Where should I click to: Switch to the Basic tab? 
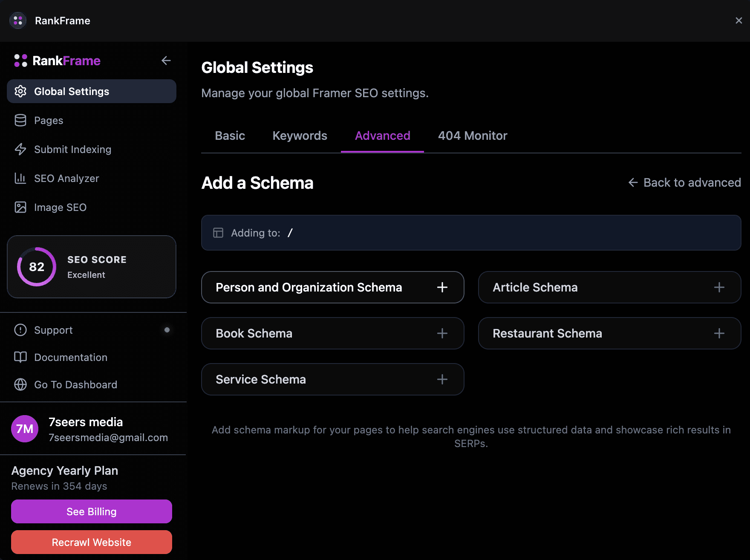230,136
